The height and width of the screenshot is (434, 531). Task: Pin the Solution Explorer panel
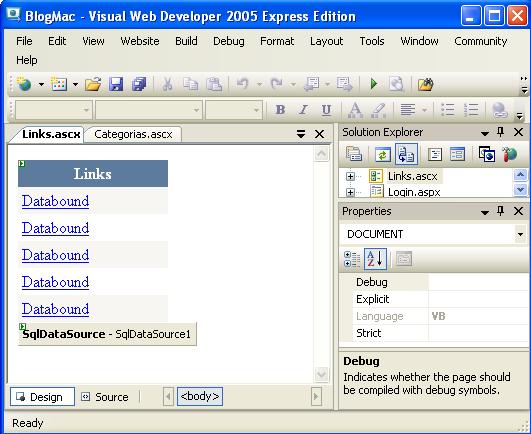501,132
